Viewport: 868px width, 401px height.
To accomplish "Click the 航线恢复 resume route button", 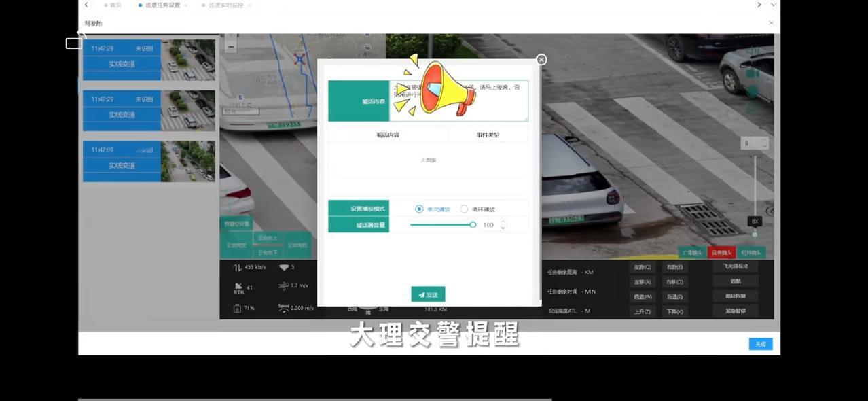I will (736, 296).
